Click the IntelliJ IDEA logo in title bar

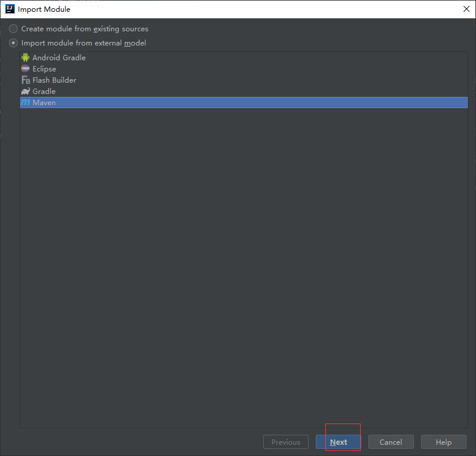coord(10,9)
